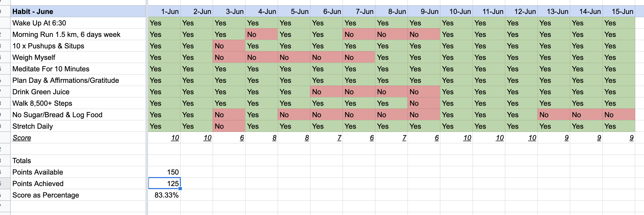
Task: Click the underlined Score row label
Action: point(22,138)
